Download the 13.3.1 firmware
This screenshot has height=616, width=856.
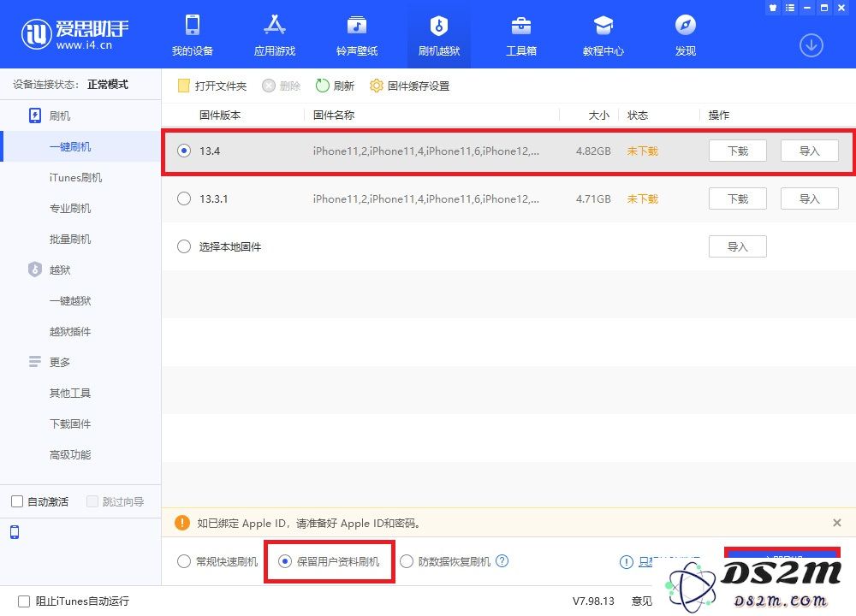738,198
